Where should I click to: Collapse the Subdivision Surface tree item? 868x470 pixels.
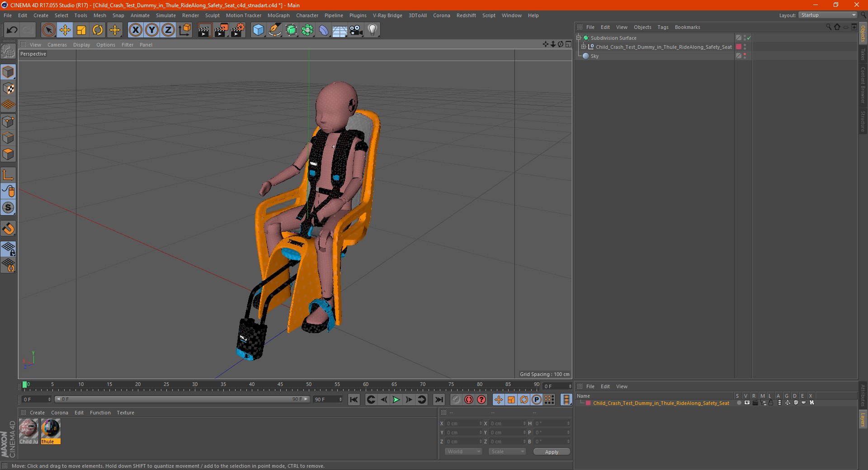point(578,38)
